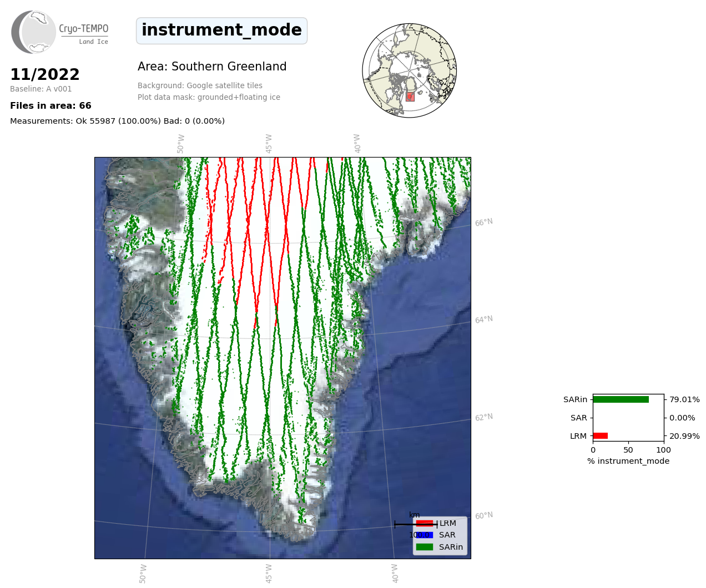706x588 pixels.
Task: Click the 66°N latitude label
Action: (x=484, y=222)
